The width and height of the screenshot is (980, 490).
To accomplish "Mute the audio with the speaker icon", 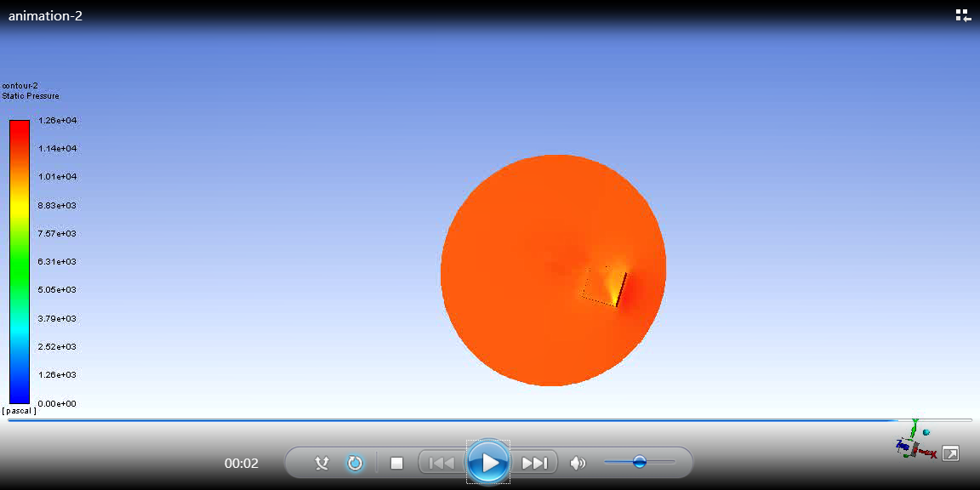I will pyautogui.click(x=578, y=462).
